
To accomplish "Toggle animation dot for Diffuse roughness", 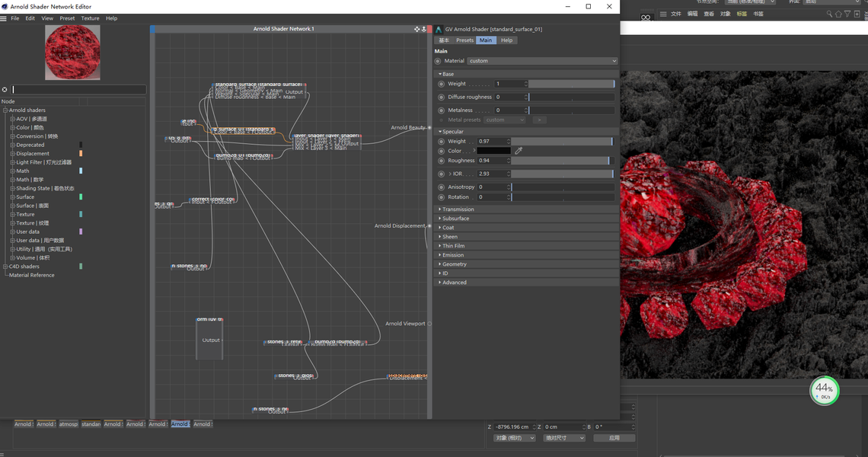I will click(x=441, y=97).
